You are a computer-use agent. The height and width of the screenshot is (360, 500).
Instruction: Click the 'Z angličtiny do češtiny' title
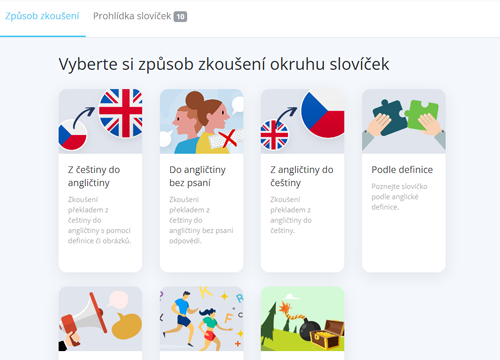pos(302,176)
